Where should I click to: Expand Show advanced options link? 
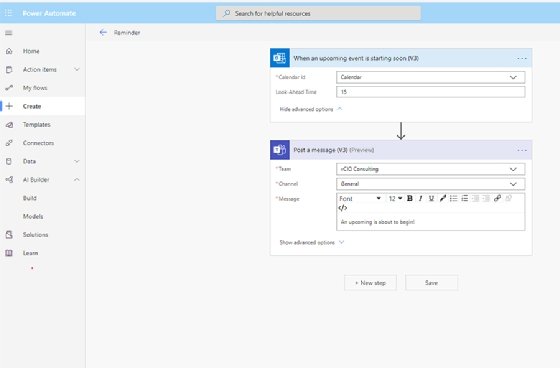point(311,242)
